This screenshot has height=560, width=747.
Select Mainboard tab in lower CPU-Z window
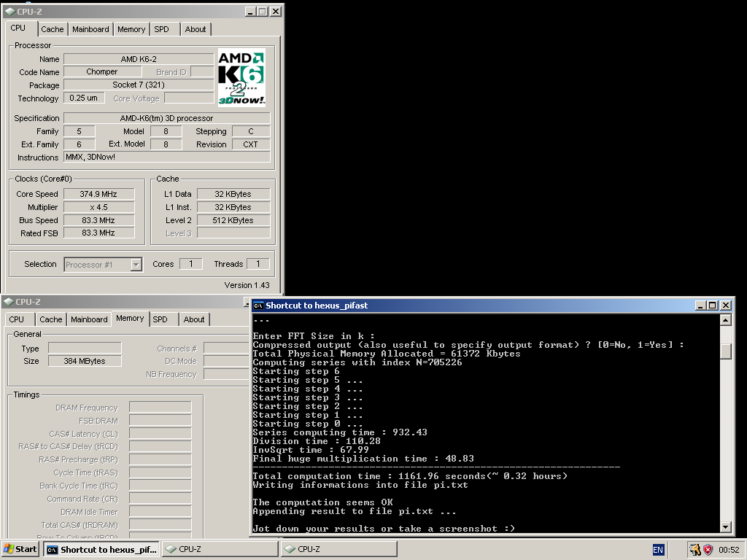(x=89, y=319)
